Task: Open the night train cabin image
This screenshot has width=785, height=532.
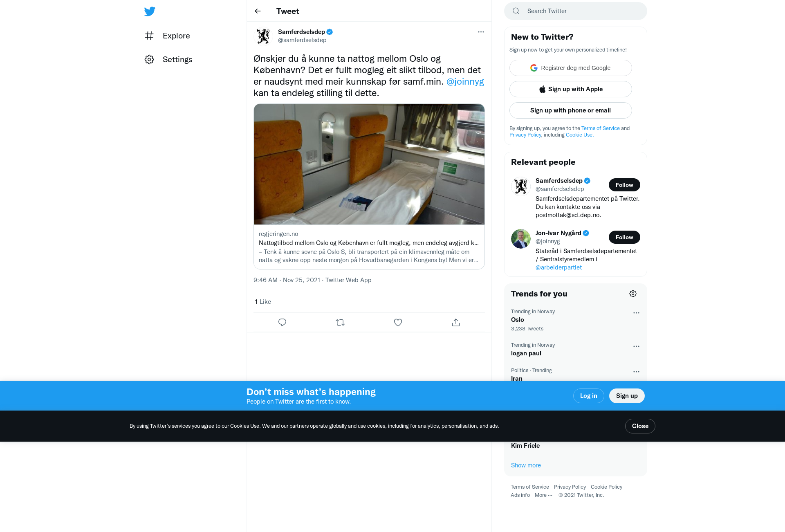Action: 369,164
